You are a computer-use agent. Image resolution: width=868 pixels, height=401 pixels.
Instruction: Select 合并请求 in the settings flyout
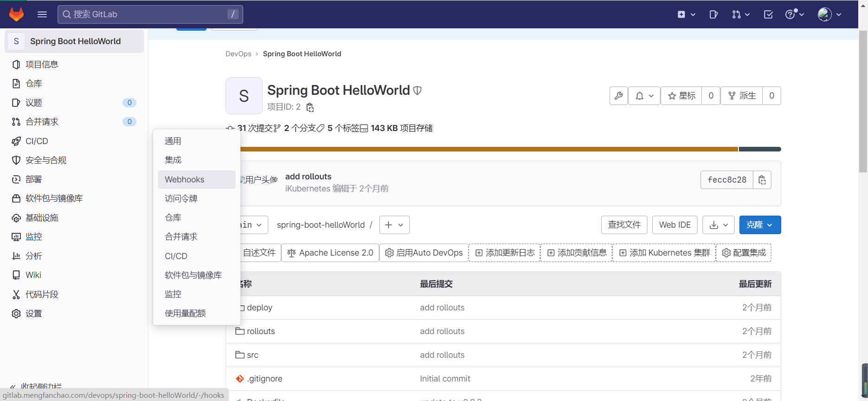tap(197, 237)
